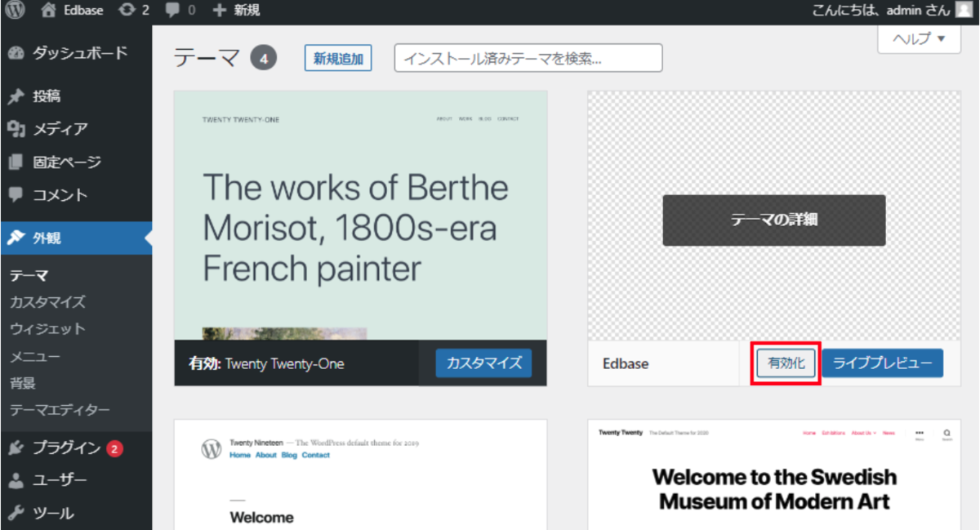This screenshot has width=980, height=530.
Task: Select 外観 menu item
Action: (47, 238)
